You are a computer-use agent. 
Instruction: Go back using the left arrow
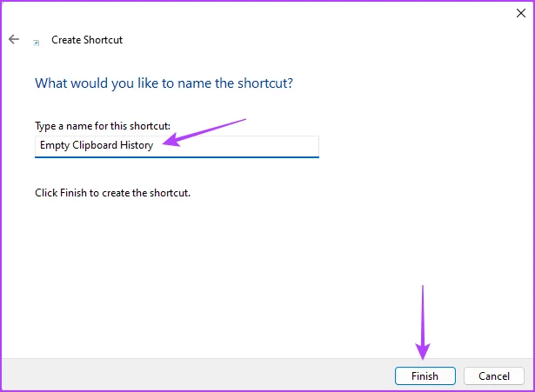pyautogui.click(x=14, y=39)
